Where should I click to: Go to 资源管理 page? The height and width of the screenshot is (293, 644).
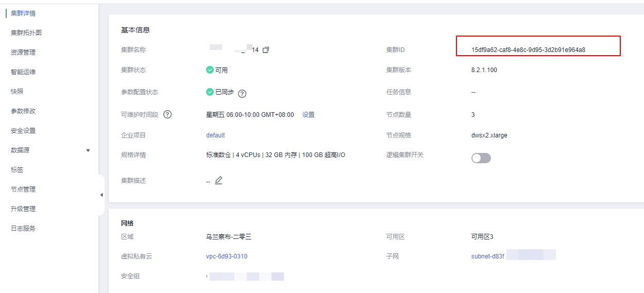point(23,53)
